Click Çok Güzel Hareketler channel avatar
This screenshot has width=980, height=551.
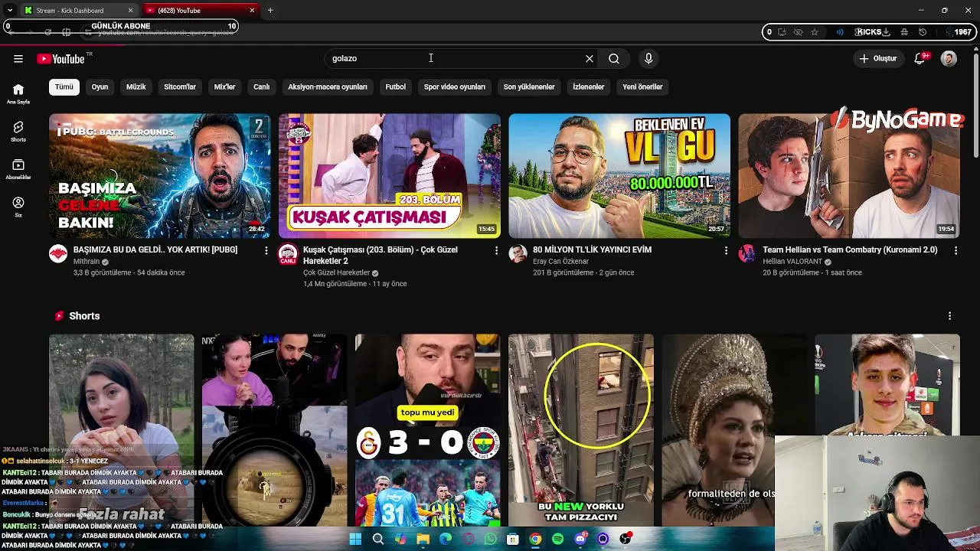click(x=288, y=254)
